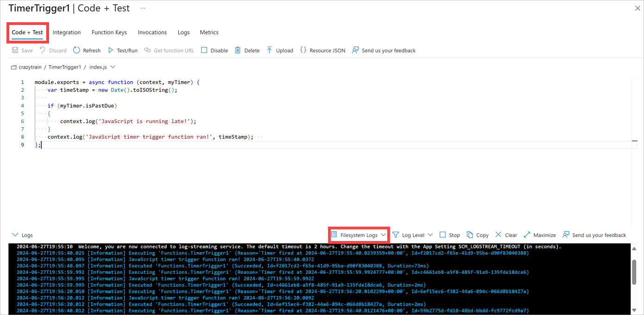The image size is (644, 315).
Task: Click the Maximize label in logs toolbar
Action: click(x=545, y=235)
